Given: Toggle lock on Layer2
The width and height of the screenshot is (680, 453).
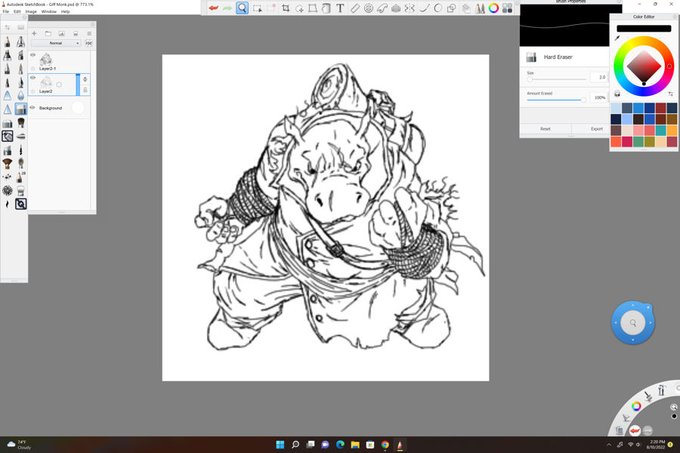Looking at the screenshot, I should 85,90.
